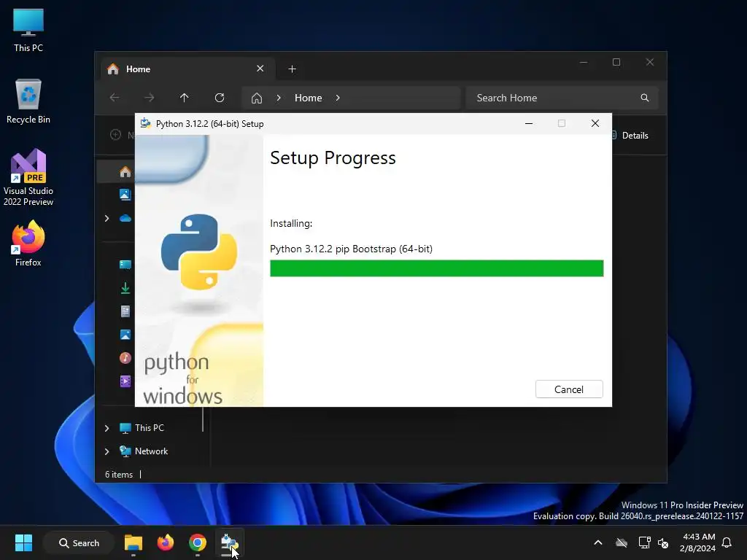
Task: Open Music folder in sidebar
Action: tap(125, 357)
